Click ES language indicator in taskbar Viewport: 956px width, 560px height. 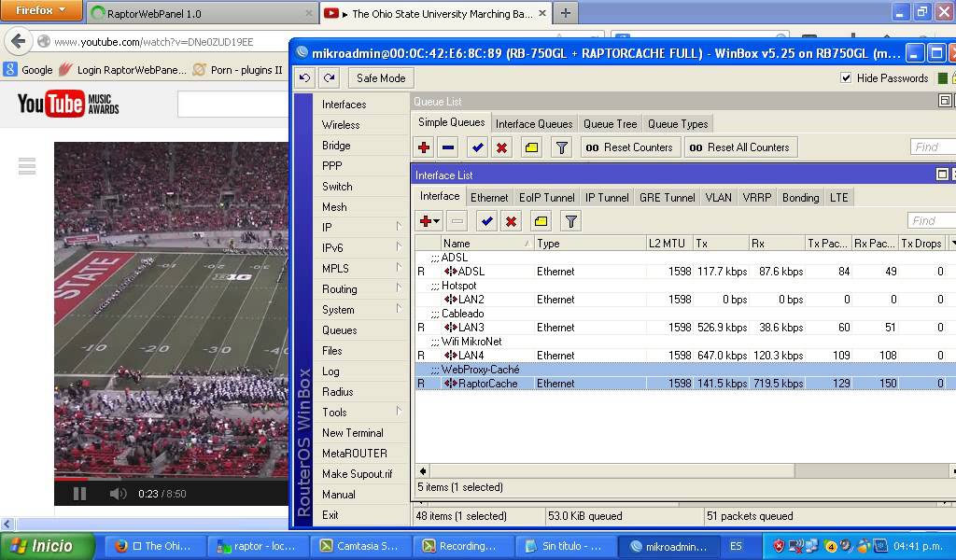[x=736, y=546]
